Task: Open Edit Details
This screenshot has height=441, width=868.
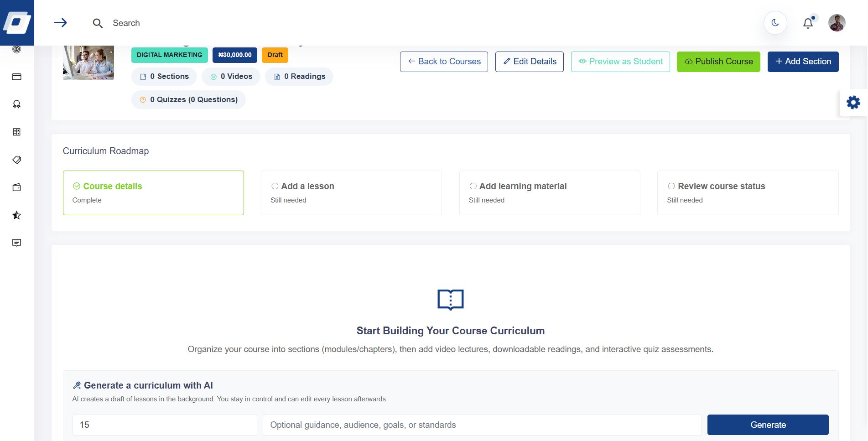Action: 530,62
